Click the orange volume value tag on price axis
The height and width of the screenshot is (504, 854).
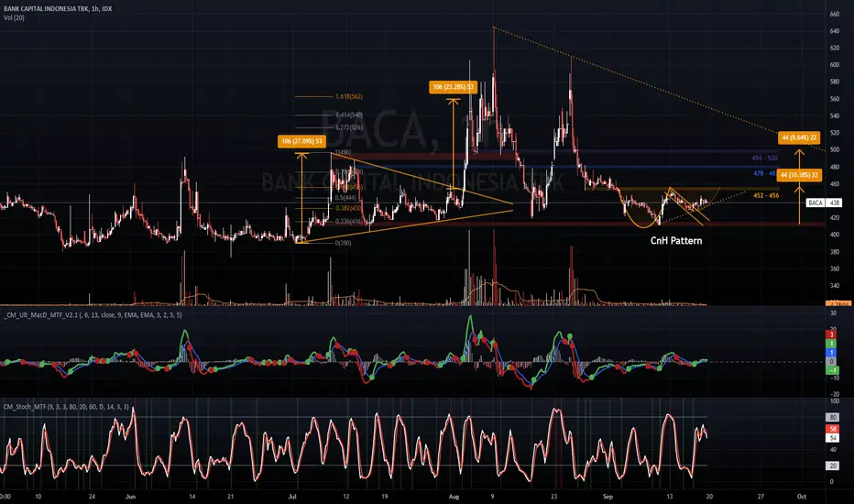(838, 303)
